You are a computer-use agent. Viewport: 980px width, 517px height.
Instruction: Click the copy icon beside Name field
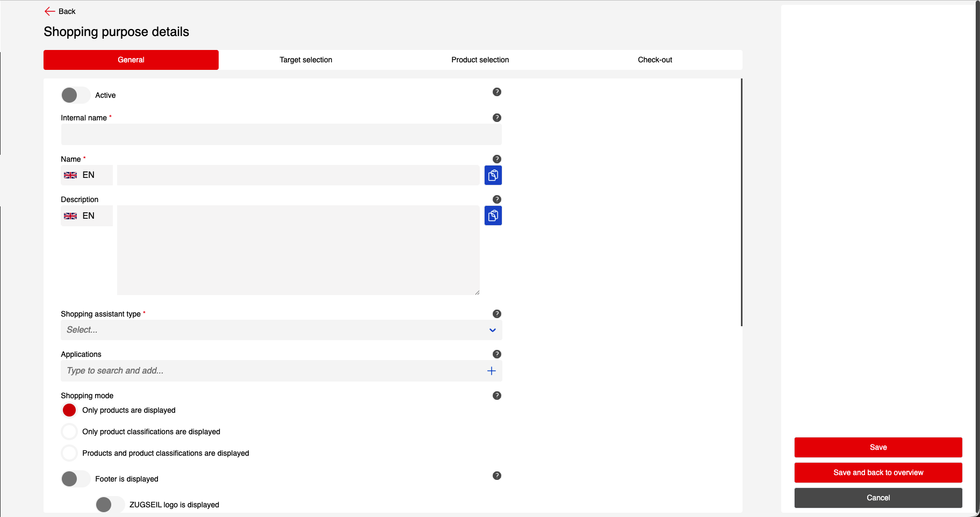(x=493, y=175)
